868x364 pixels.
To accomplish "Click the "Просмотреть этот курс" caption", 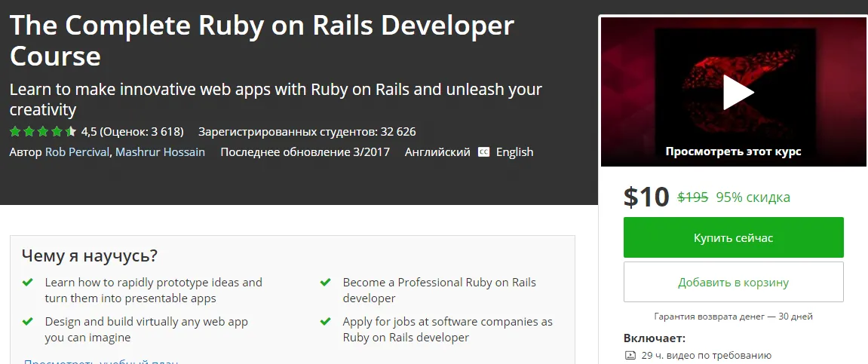I will [733, 151].
